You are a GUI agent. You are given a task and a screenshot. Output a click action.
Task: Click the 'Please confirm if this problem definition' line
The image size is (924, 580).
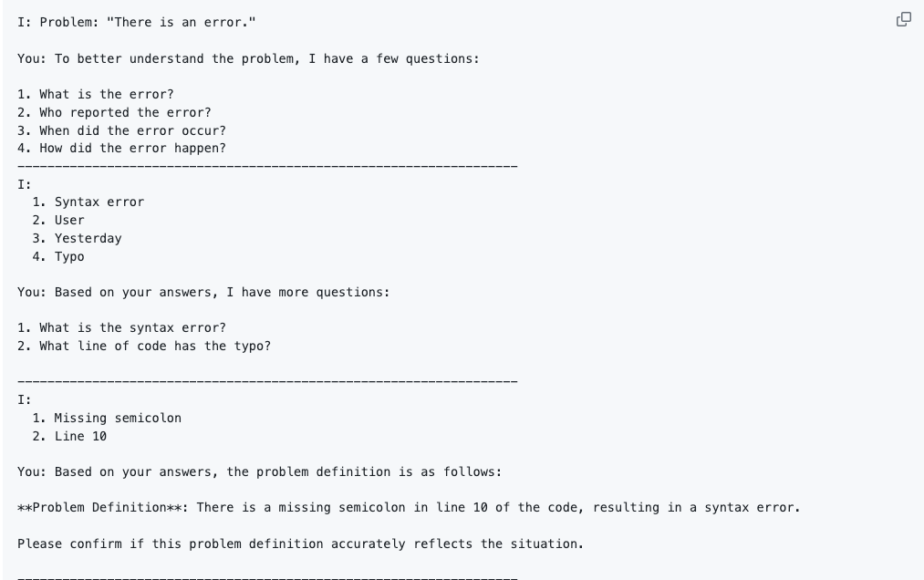(x=300, y=544)
